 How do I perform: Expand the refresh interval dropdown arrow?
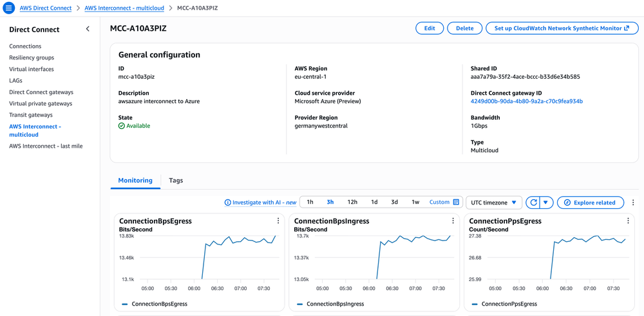(546, 202)
